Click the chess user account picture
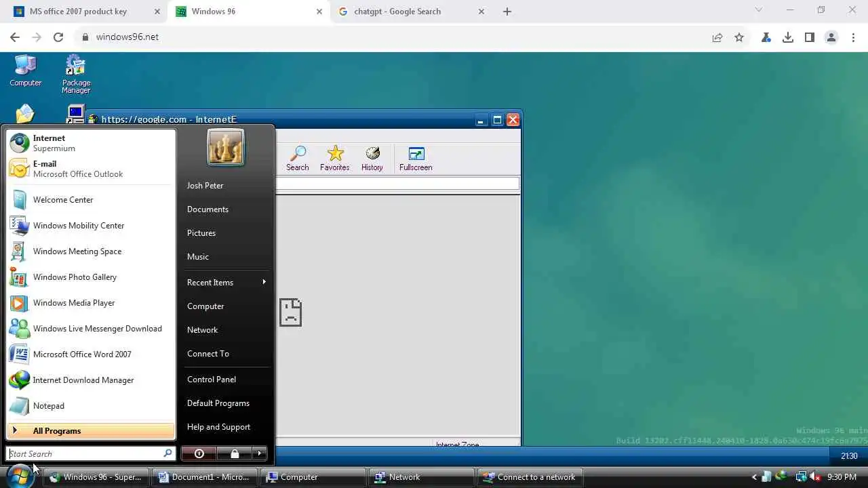 click(226, 147)
